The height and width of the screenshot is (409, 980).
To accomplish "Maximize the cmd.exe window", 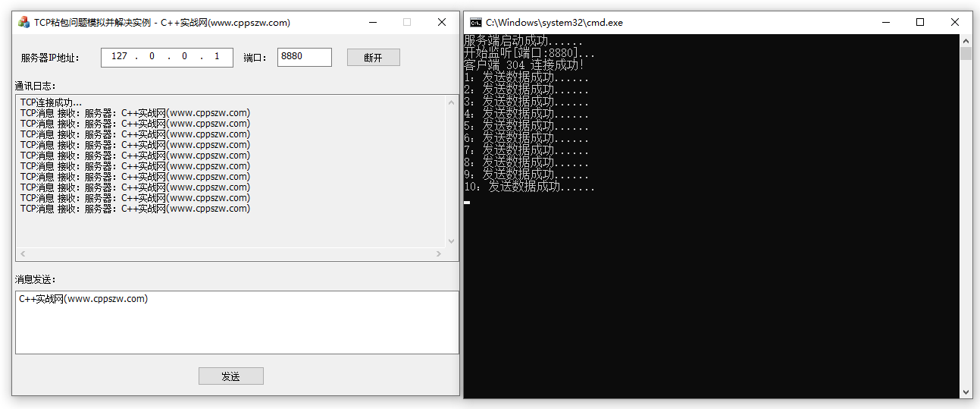I will (x=920, y=22).
